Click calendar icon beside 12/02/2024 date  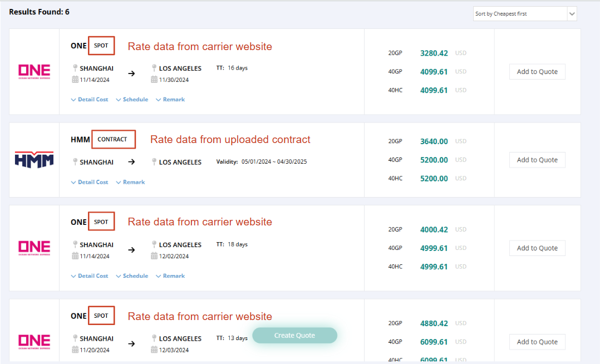154,256
